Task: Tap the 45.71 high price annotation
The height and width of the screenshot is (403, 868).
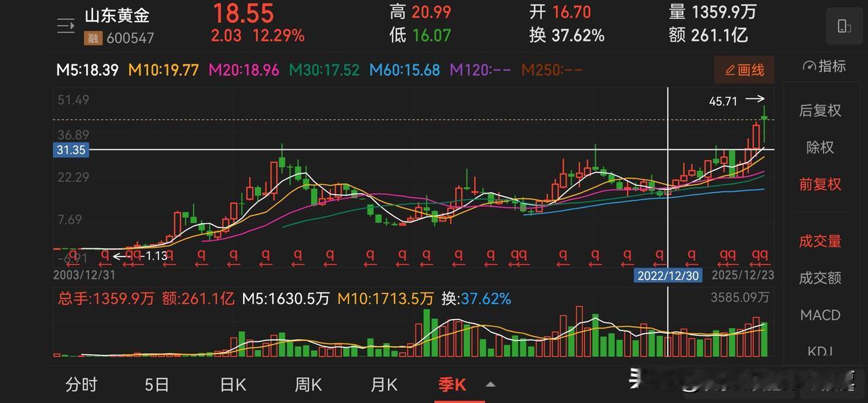Action: coord(723,102)
